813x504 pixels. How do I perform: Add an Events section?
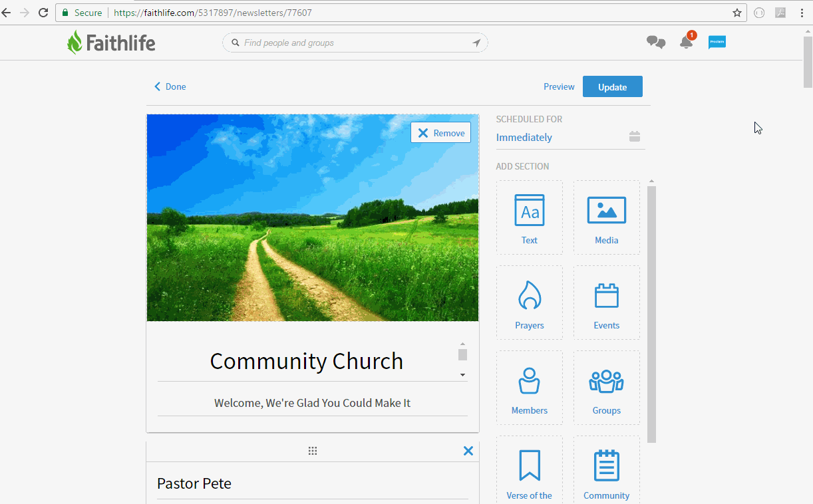click(607, 303)
